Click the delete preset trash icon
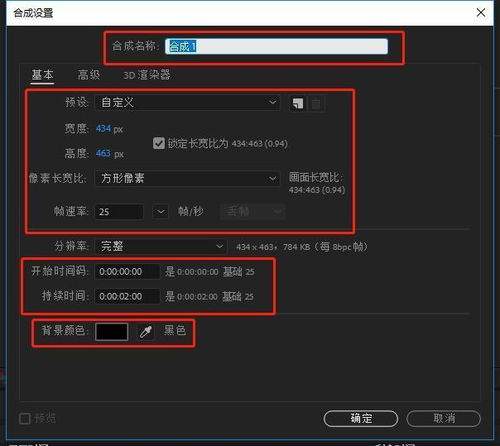Viewport: 500px width, 446px height. pos(316,103)
